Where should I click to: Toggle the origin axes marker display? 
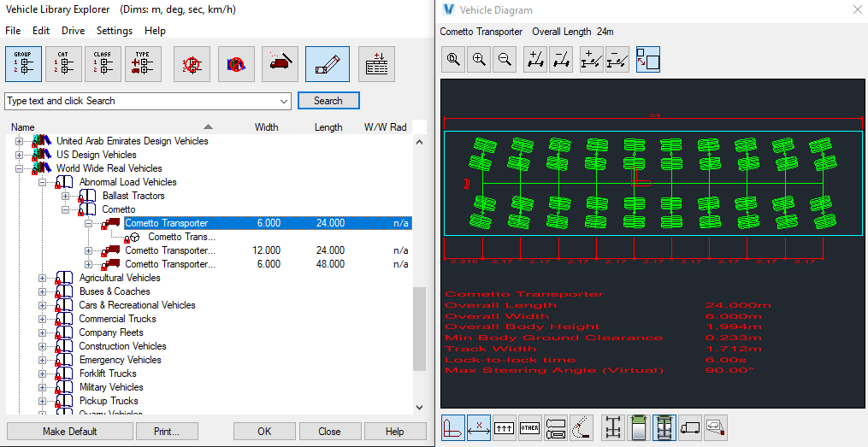pos(453,427)
